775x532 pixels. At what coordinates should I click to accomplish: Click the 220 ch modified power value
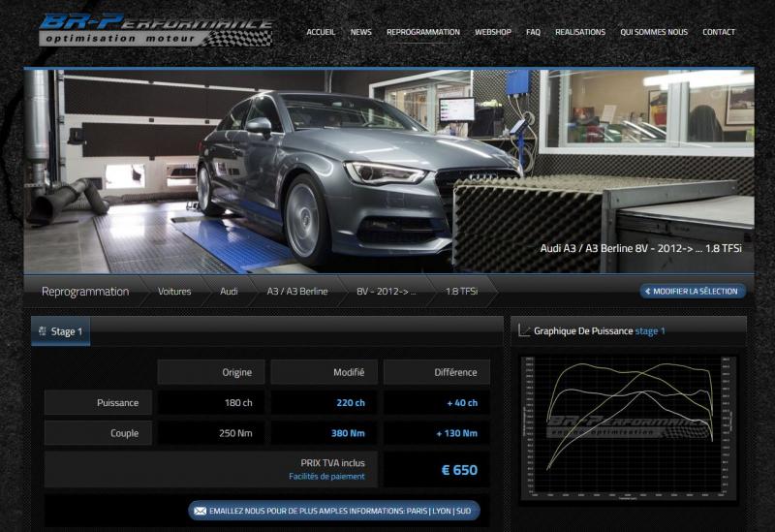tap(351, 403)
